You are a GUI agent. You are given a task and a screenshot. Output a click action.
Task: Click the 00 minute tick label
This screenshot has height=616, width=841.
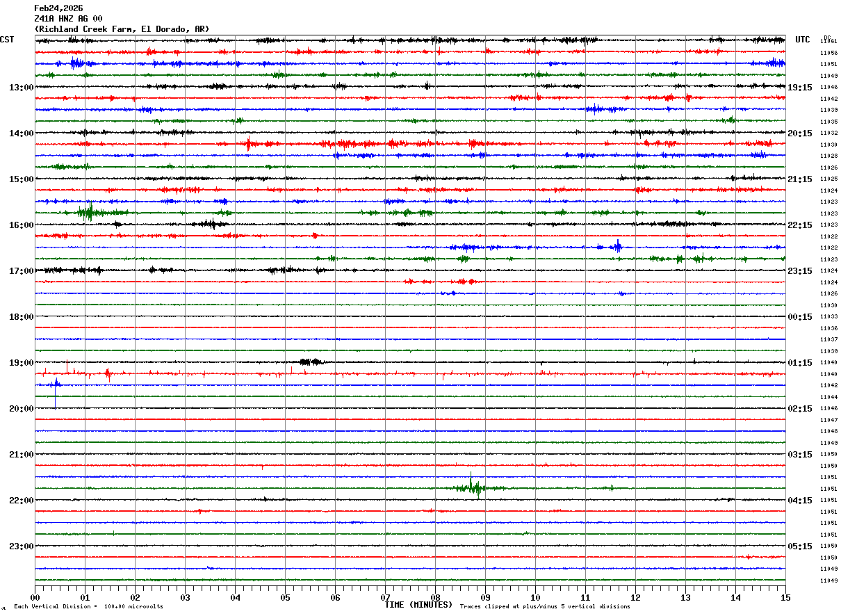click(x=35, y=597)
